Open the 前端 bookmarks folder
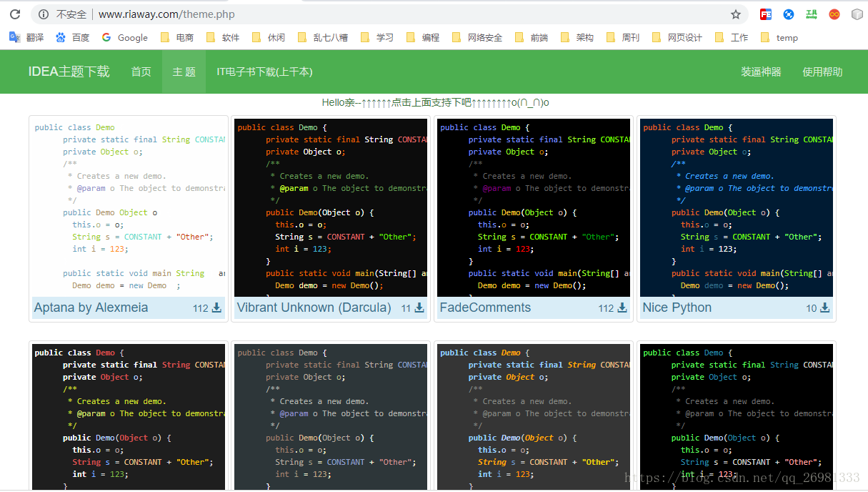Viewport: 868px width, 492px height. point(532,38)
